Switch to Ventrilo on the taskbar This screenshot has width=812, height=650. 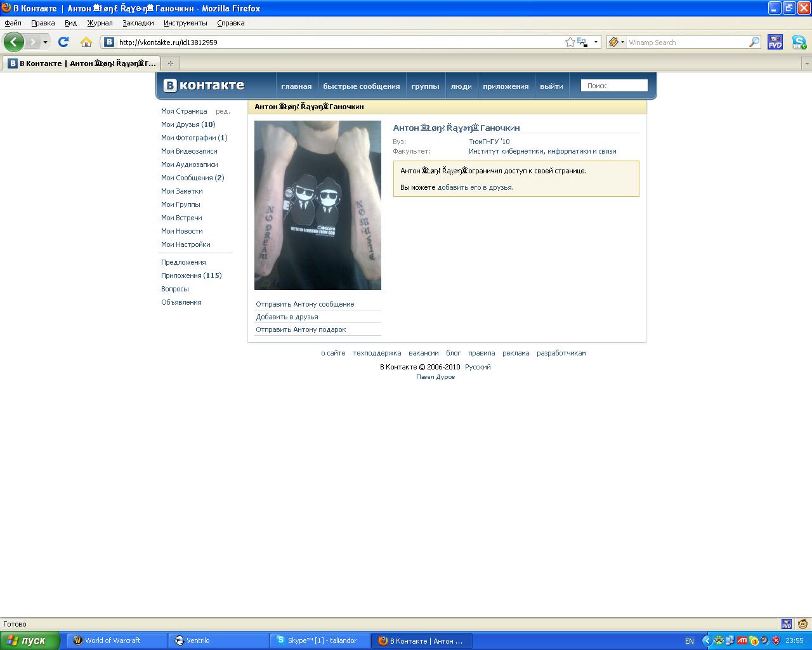click(x=219, y=640)
